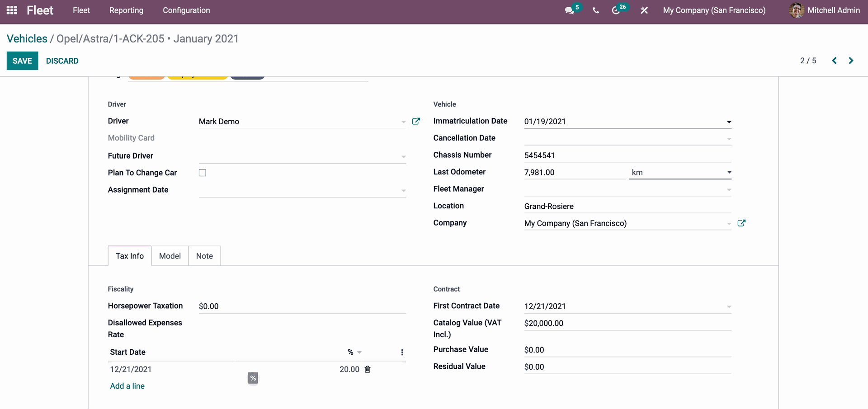868x409 pixels.
Task: Expand the Driver dropdown
Action: click(403, 122)
